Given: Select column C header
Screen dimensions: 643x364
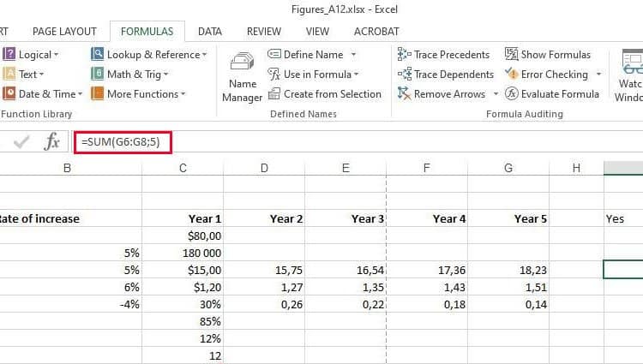Looking at the screenshot, I should (183, 168).
